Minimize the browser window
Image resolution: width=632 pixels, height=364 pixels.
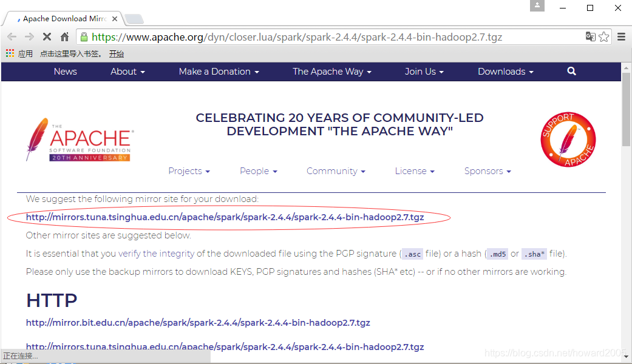(563, 8)
